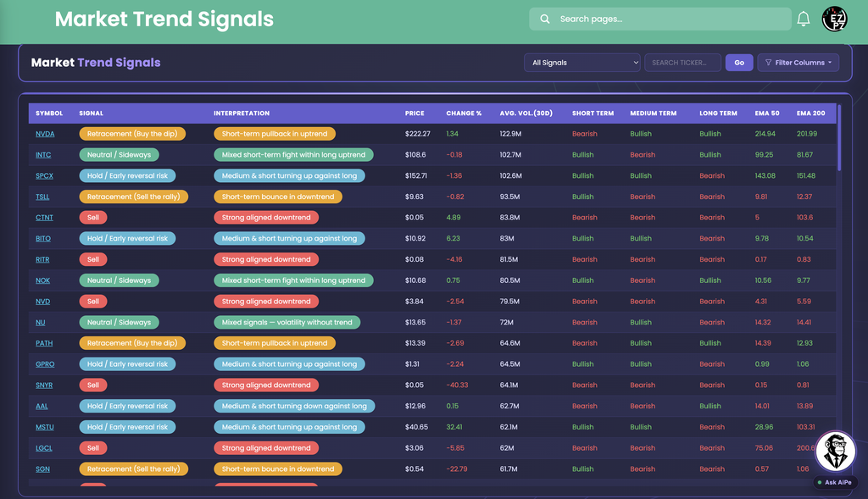The height and width of the screenshot is (499, 868).
Task: Open the MSTU ticker link
Action: [x=45, y=428]
